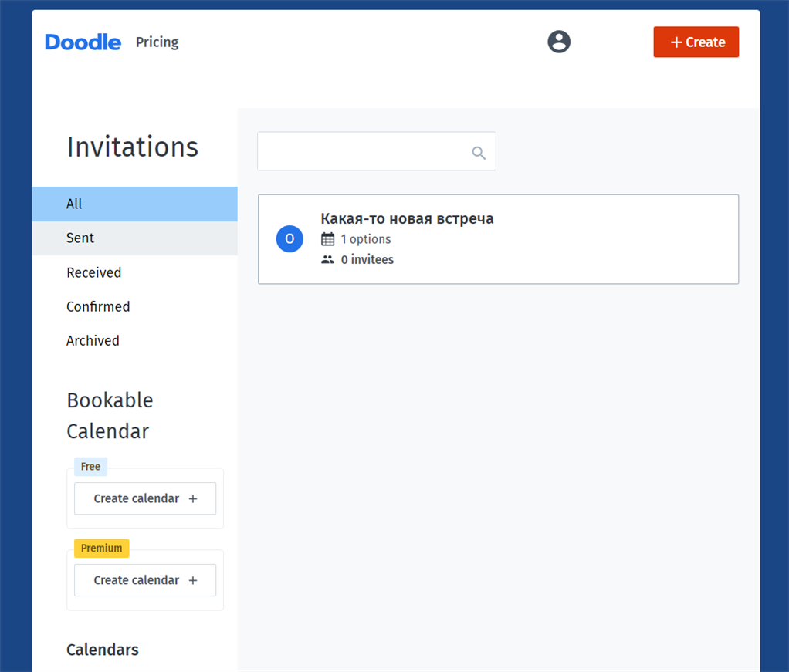Click the Free badge label

click(90, 467)
